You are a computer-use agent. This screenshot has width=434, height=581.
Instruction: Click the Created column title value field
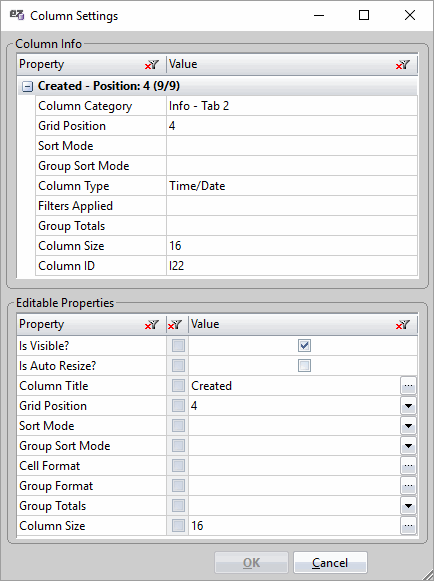pyautogui.click(x=295, y=386)
